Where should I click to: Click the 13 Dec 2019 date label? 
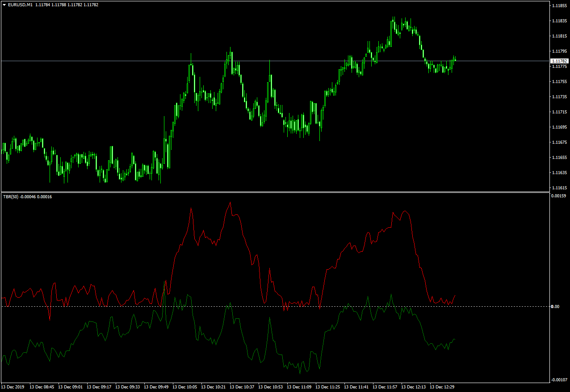coord(14,387)
